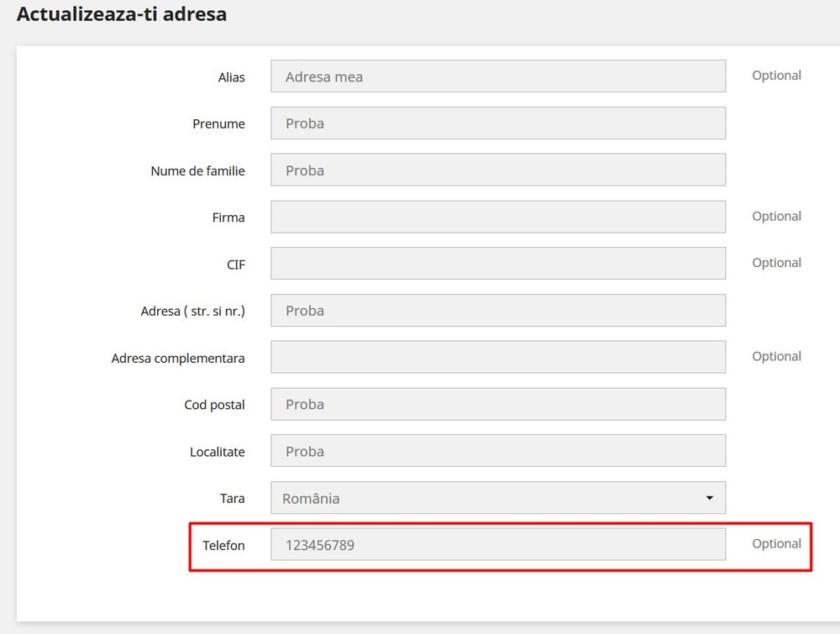Select the Adresa complementara input
Screen dimensions: 840x634
tap(497, 357)
